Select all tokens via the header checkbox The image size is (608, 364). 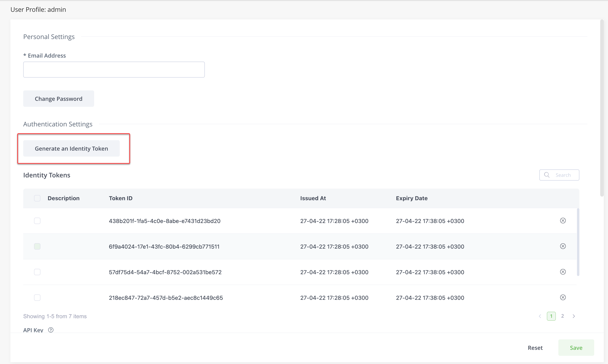37,198
